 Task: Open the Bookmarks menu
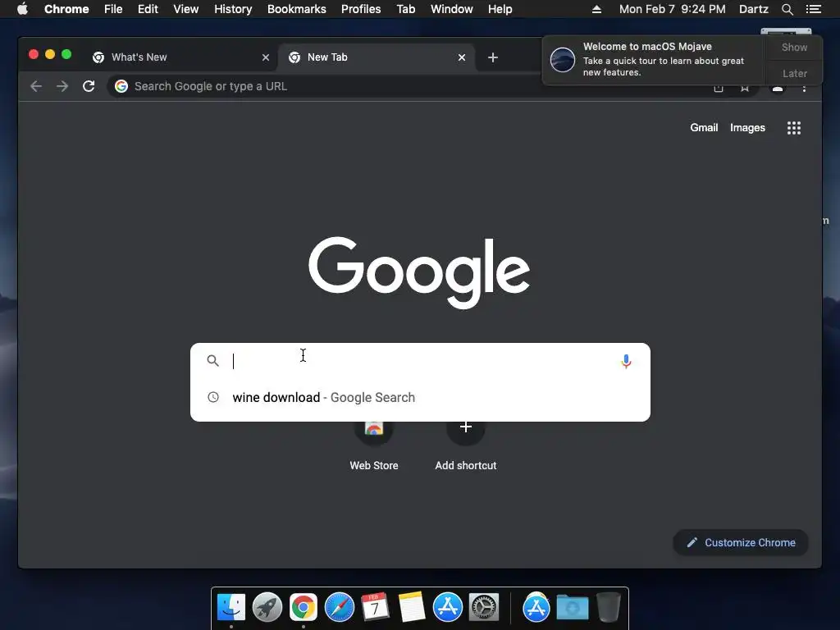click(x=297, y=9)
